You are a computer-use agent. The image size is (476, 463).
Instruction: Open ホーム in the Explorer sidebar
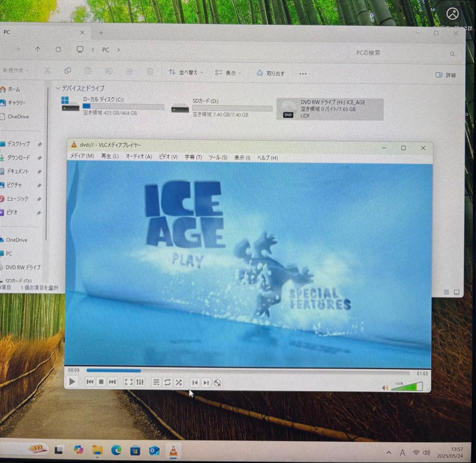[14, 89]
